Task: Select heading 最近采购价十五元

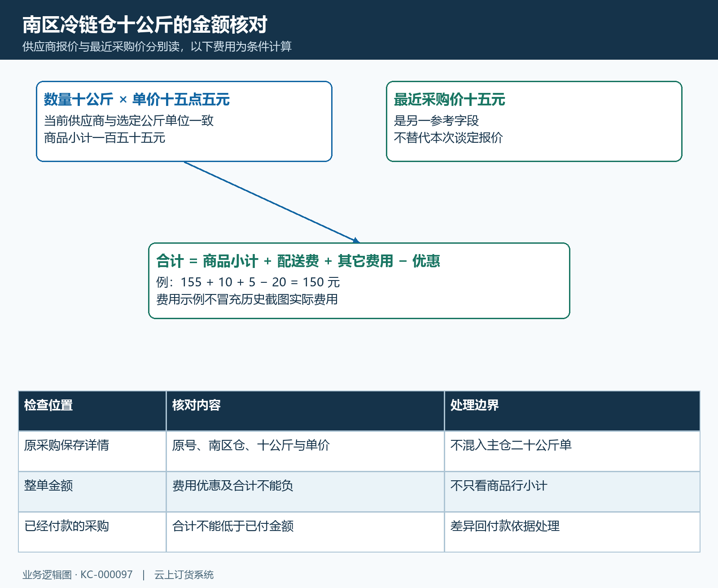Action: pos(450,99)
